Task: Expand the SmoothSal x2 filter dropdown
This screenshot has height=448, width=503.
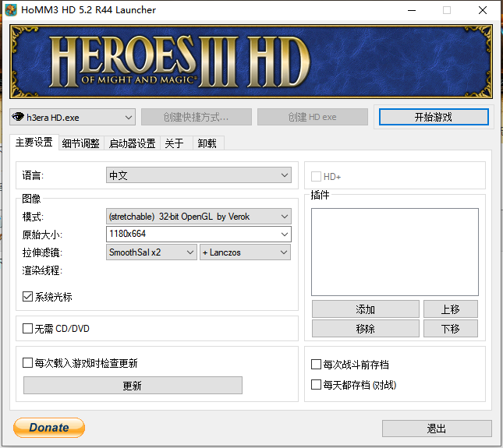Action: (151, 252)
